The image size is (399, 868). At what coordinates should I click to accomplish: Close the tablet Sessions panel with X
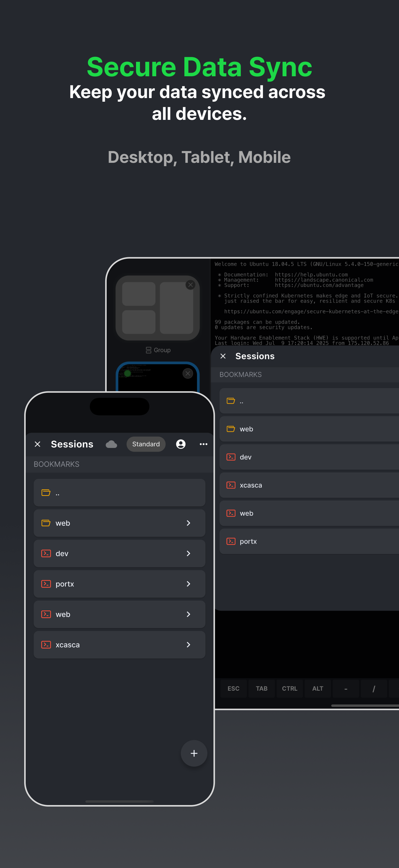click(223, 356)
